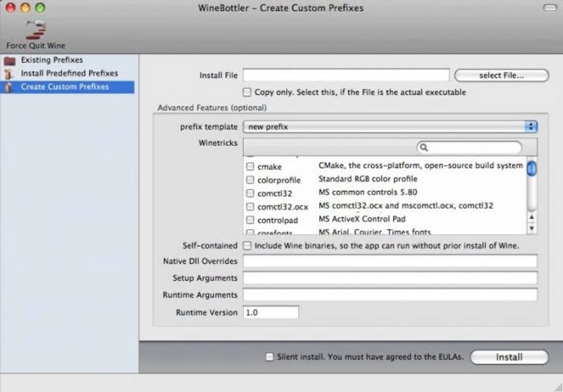Focus the Winetricks search field
Image resolution: width=563 pixels, height=392 pixels.
[469, 147]
